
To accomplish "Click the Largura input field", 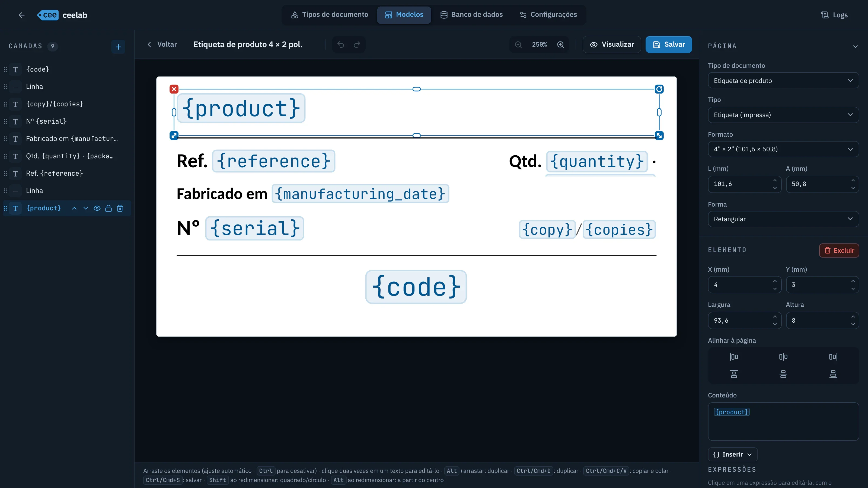I will click(x=744, y=320).
